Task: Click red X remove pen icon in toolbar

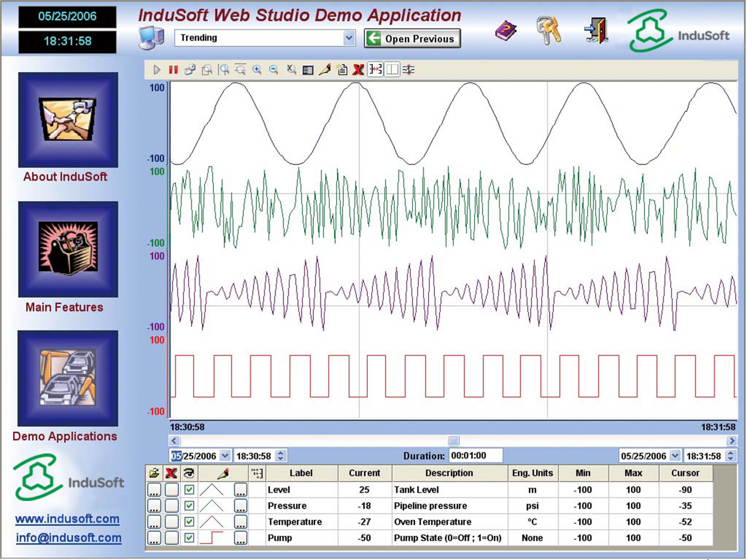Action: pyautogui.click(x=358, y=70)
